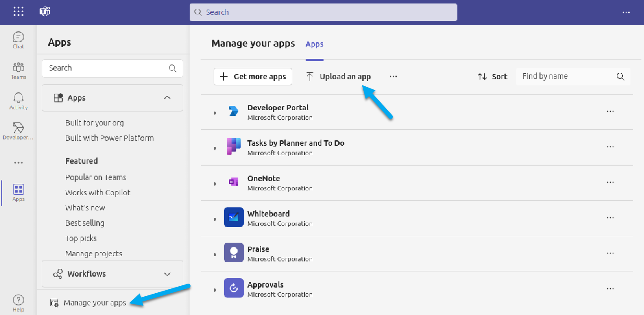The image size is (644, 315).
Task: Open Works with Copilot category
Action: 98,193
